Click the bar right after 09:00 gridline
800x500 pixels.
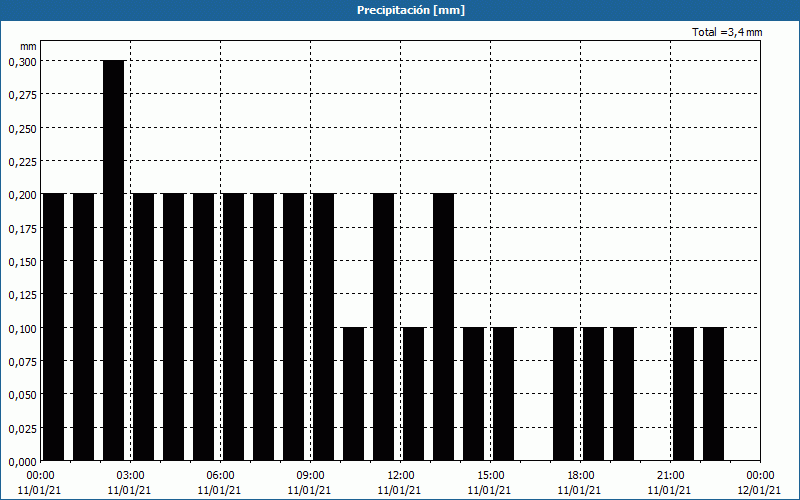point(323,327)
